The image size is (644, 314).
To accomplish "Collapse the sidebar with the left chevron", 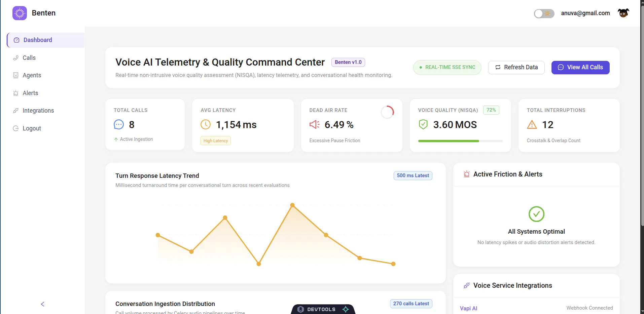I will point(42,304).
